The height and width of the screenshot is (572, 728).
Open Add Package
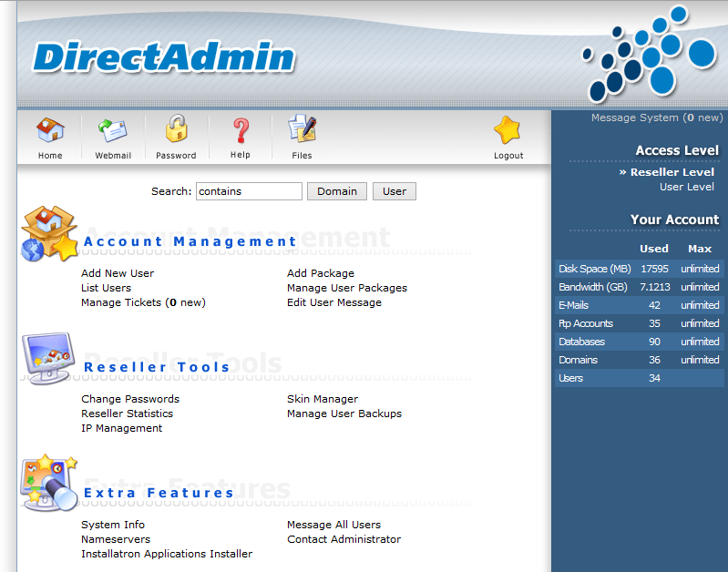[x=321, y=273]
